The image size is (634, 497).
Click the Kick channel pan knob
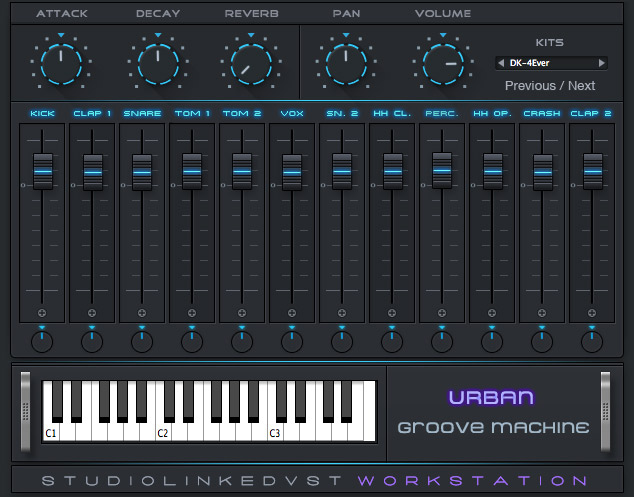click(x=42, y=342)
